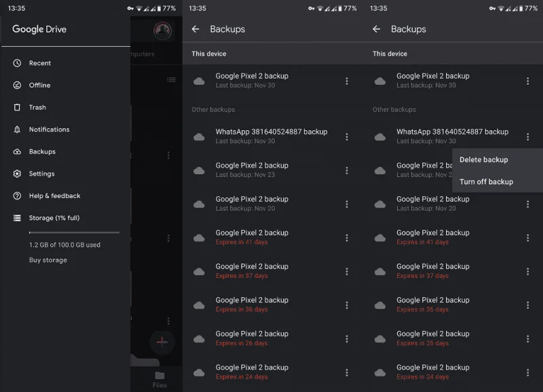The image size is (543, 392).
Task: Tap the battery 77% indicator on left screen
Action: [166, 8]
